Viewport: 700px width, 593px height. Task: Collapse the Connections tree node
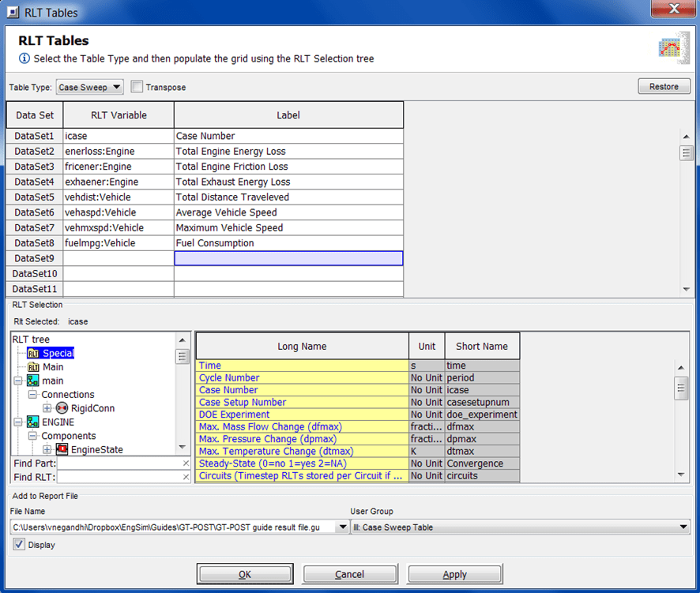tap(32, 395)
